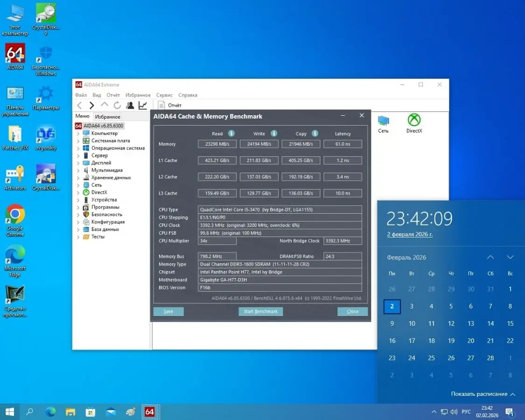Click Февраль 2026 calendar header

pos(406,258)
